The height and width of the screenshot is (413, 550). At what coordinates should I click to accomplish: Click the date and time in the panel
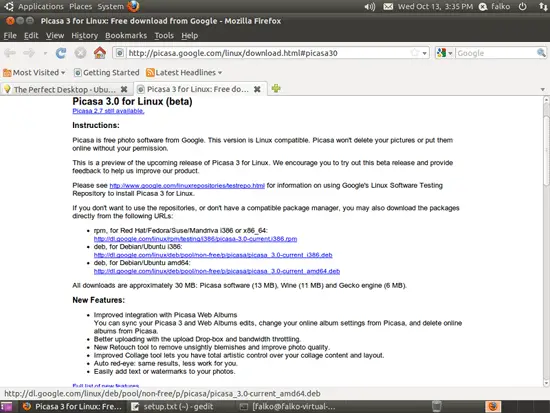[435, 6]
